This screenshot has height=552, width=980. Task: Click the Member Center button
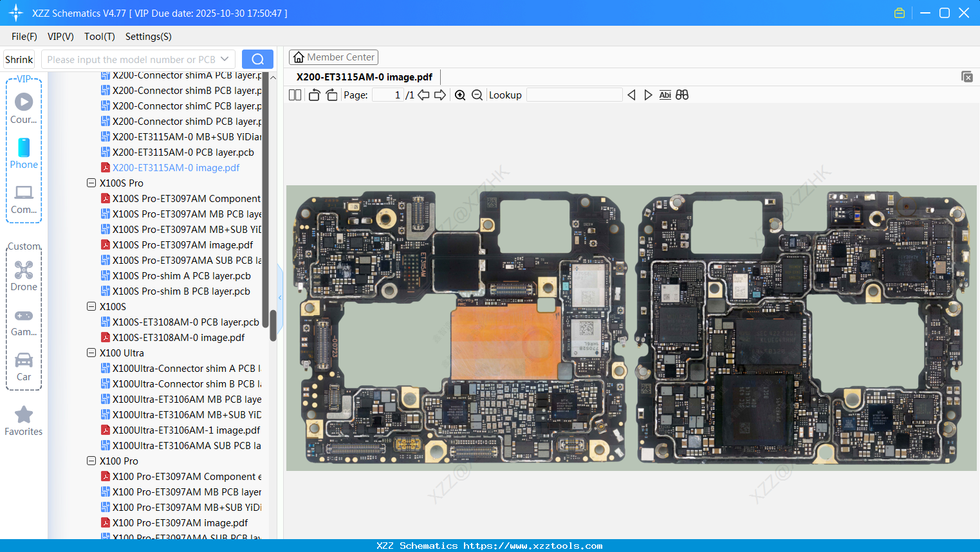tap(333, 57)
